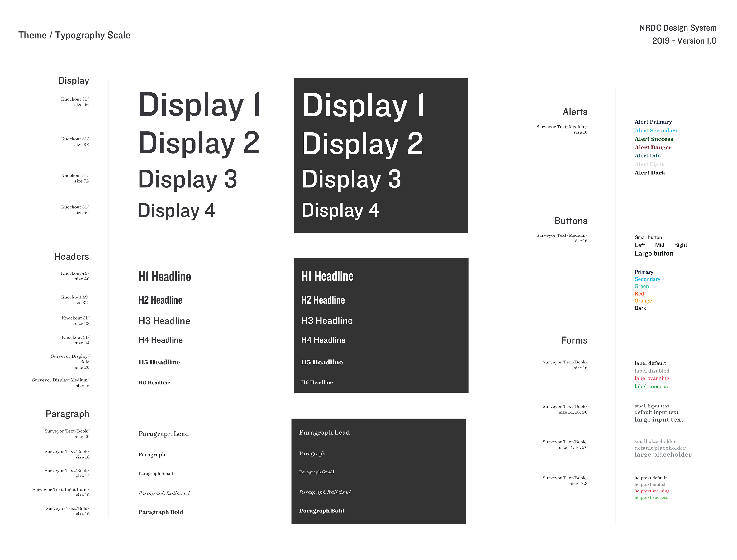The width and height of the screenshot is (737, 560).
Task: Click the 'Surveyor Text/Book/ size 20' label
Action: click(x=67, y=434)
